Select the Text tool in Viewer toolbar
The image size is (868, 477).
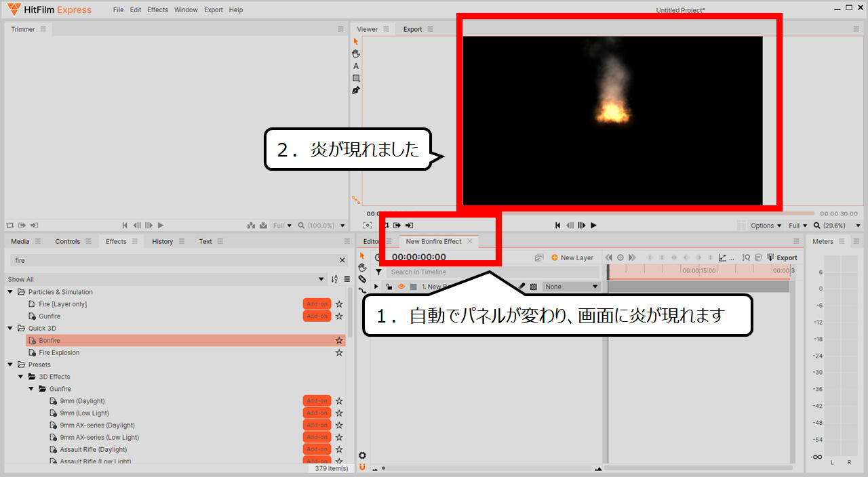[x=356, y=66]
